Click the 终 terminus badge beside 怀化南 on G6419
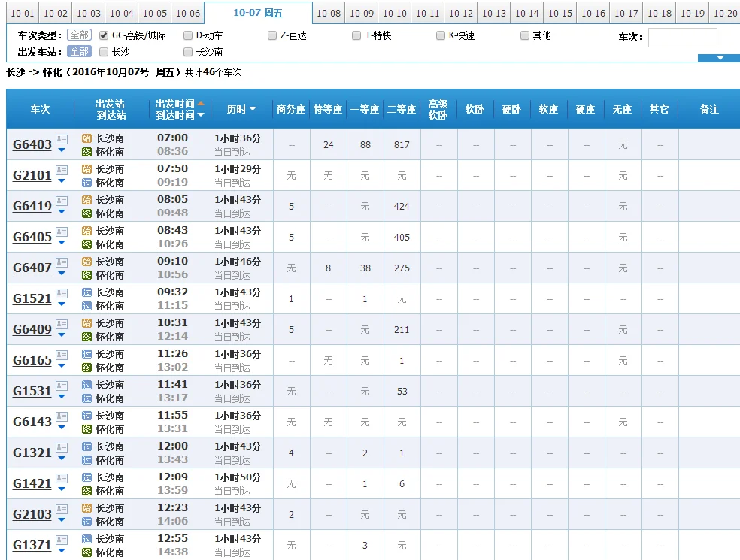740x560 pixels. click(x=86, y=211)
